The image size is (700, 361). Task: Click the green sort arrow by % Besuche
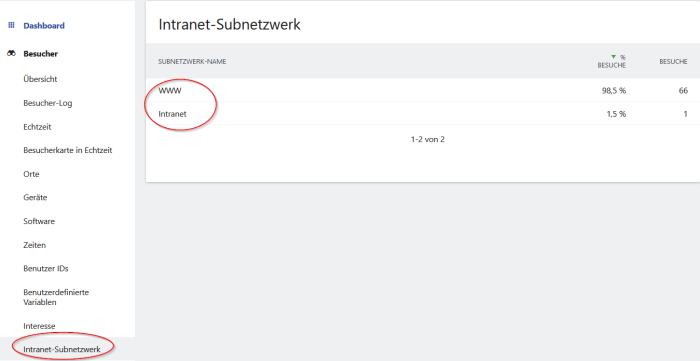coord(613,57)
